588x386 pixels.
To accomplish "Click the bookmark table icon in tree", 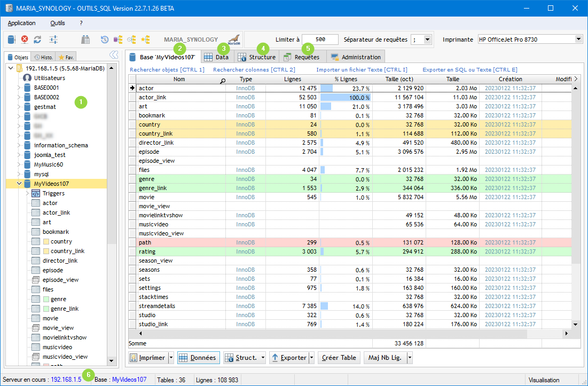I will point(36,232).
